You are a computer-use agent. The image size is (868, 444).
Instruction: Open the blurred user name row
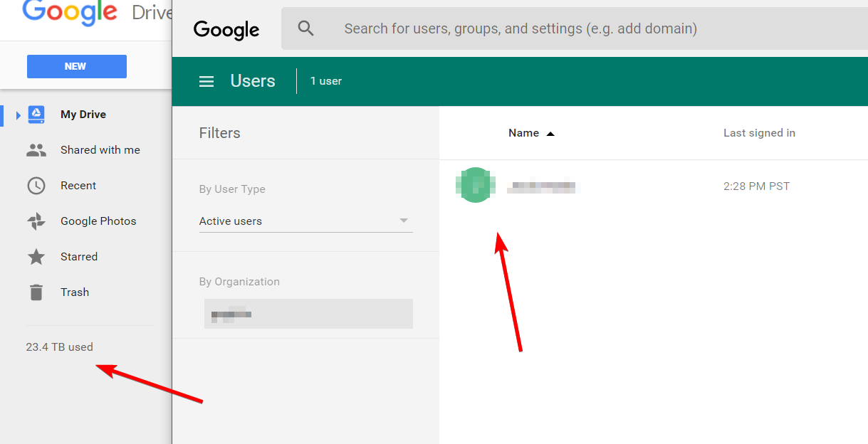[x=543, y=187]
